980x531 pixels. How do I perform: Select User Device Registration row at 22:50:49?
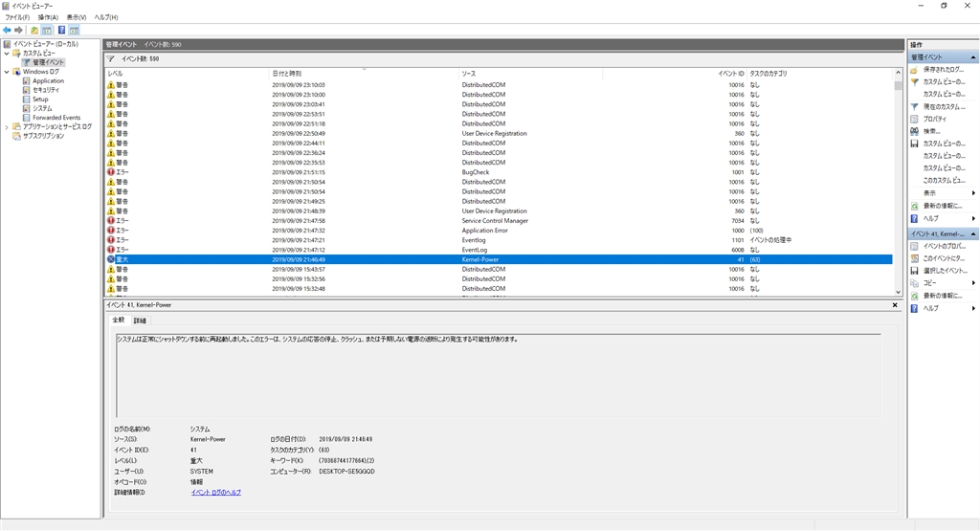499,133
